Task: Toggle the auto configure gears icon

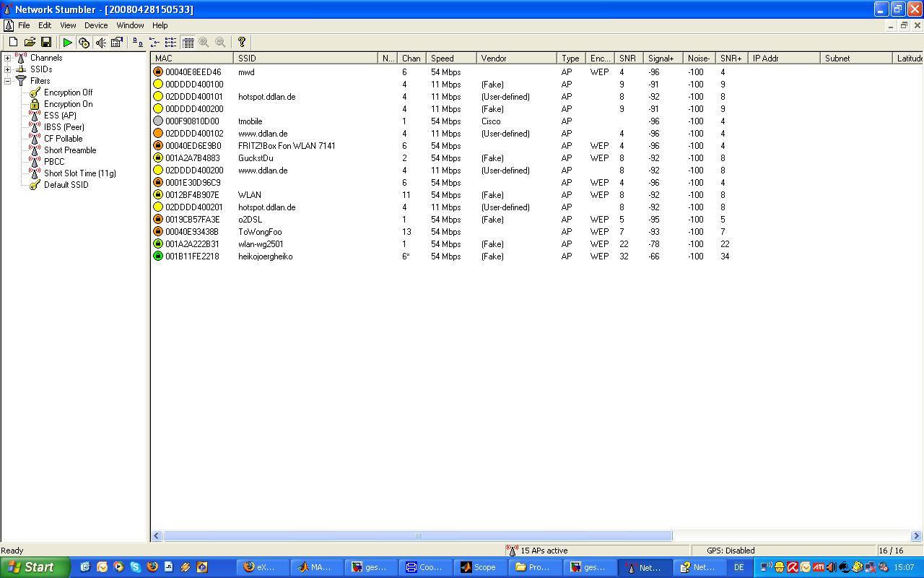Action: (x=84, y=43)
